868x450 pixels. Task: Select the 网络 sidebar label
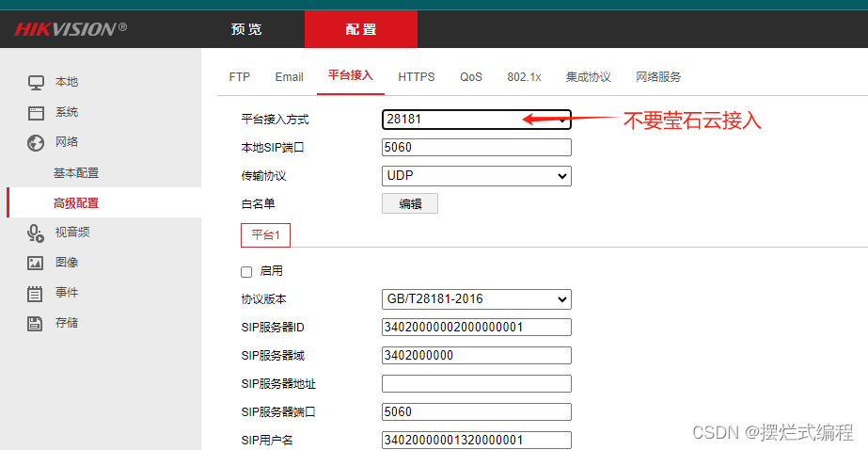coord(67,142)
